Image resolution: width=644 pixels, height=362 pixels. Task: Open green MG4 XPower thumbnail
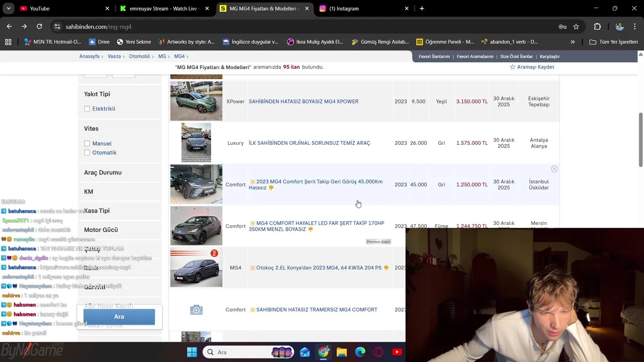[x=196, y=101]
